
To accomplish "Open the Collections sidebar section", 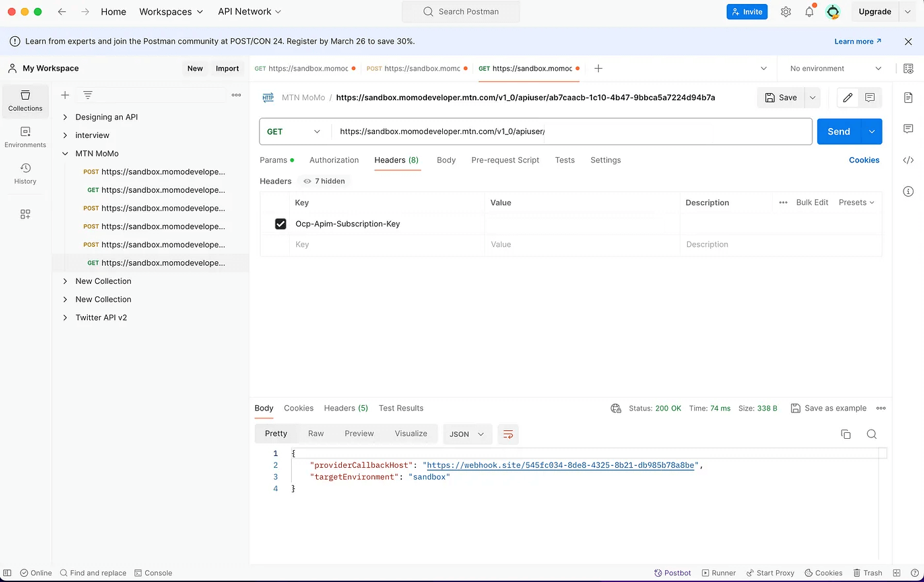I will click(25, 101).
